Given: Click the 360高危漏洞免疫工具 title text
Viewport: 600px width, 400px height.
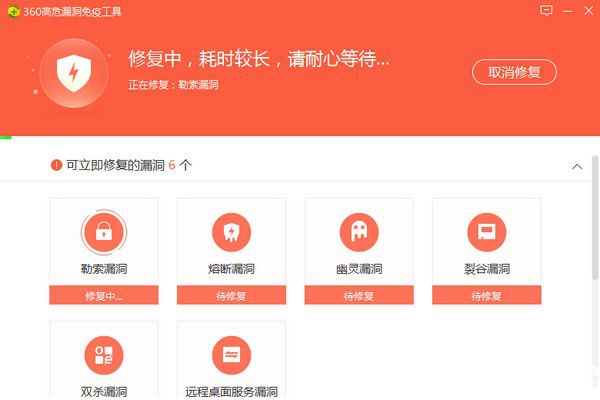Looking at the screenshot, I should (x=72, y=11).
